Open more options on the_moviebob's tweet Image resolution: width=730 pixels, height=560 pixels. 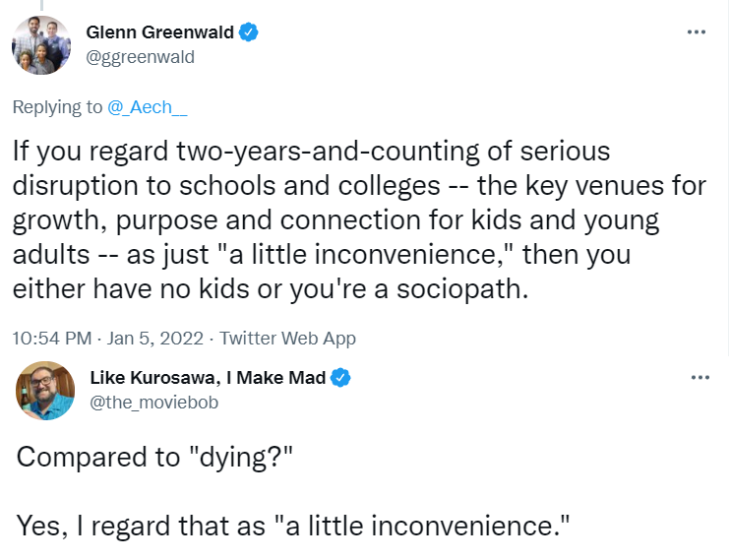click(700, 377)
